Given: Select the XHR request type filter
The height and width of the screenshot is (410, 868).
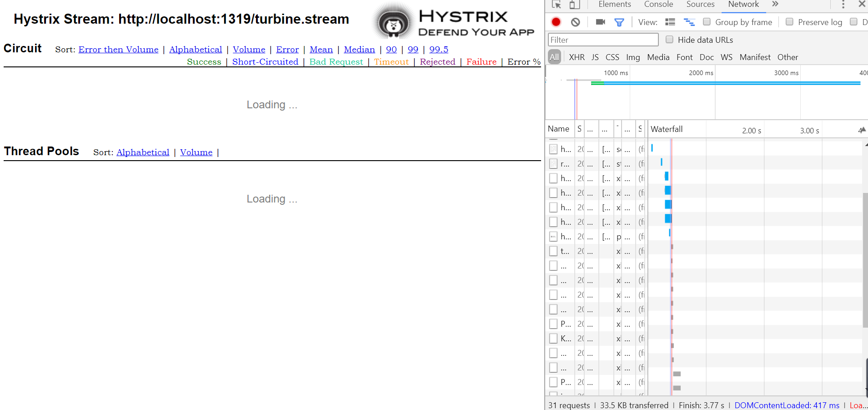Looking at the screenshot, I should click(x=577, y=57).
